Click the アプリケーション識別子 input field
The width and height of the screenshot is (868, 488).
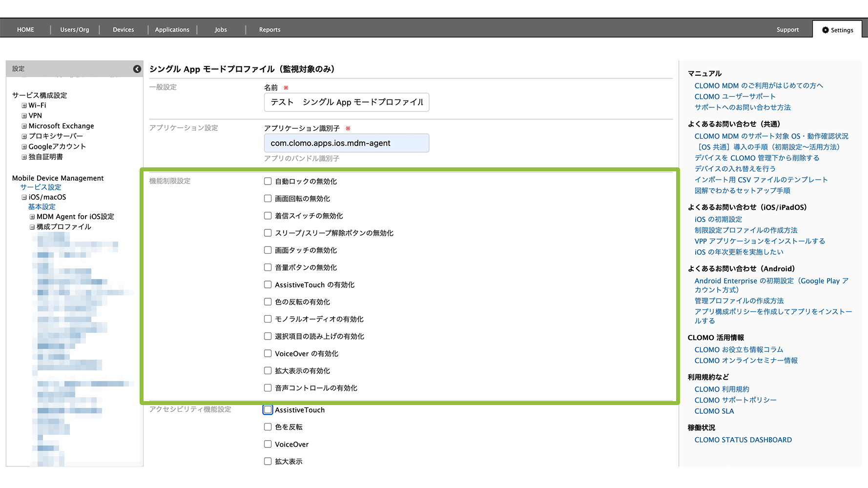346,143
